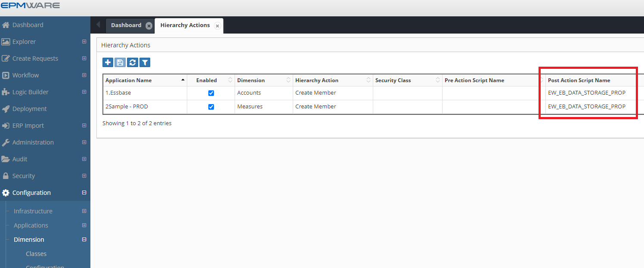Uncheck Enabled for 2Sample - PROD row
This screenshot has width=644, height=268.
211,107
